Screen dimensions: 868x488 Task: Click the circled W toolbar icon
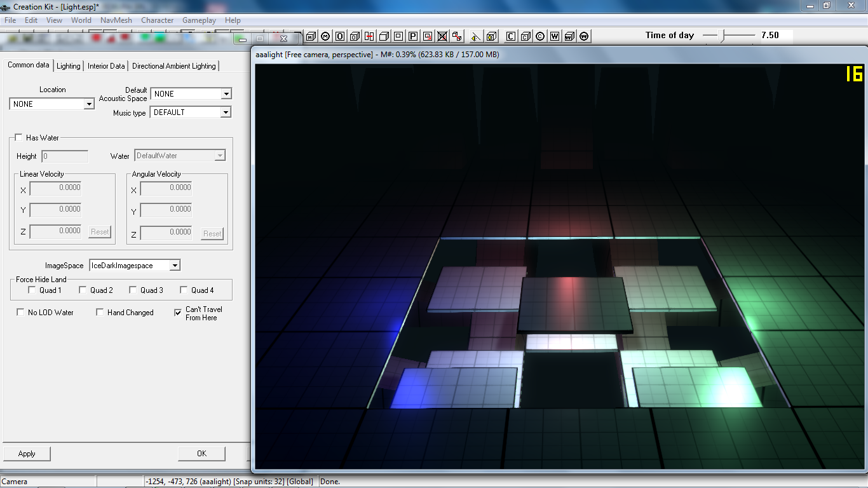click(584, 36)
